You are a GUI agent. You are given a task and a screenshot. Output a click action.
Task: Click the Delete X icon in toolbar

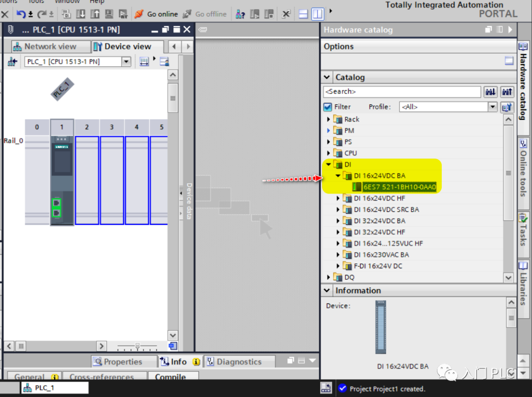[x=5, y=14]
